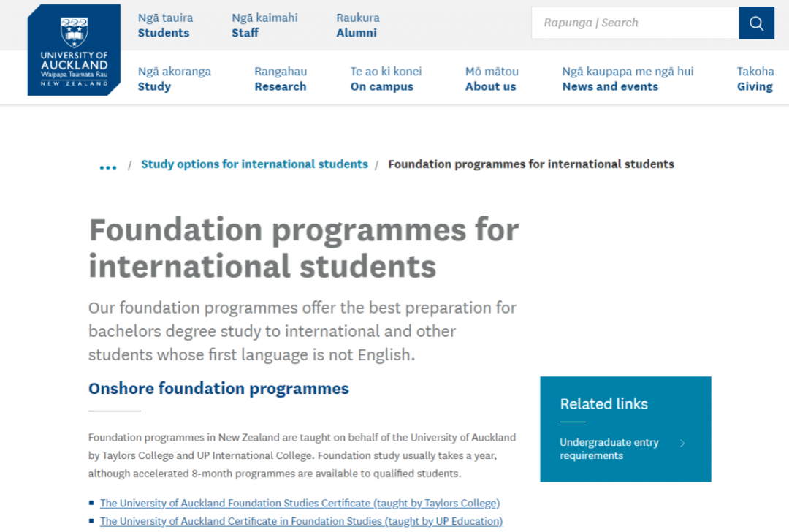Click the Onshore foundation programmes heading
This screenshot has width=789, height=532.
tap(218, 389)
